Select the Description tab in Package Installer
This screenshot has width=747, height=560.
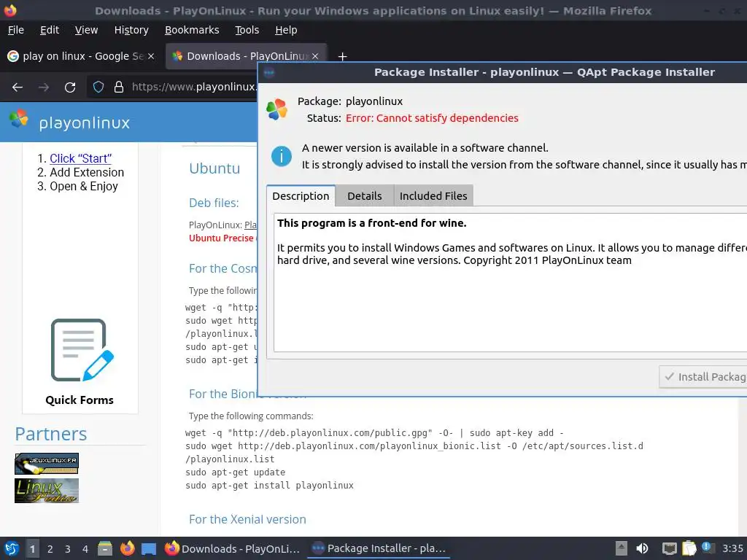pyautogui.click(x=301, y=196)
